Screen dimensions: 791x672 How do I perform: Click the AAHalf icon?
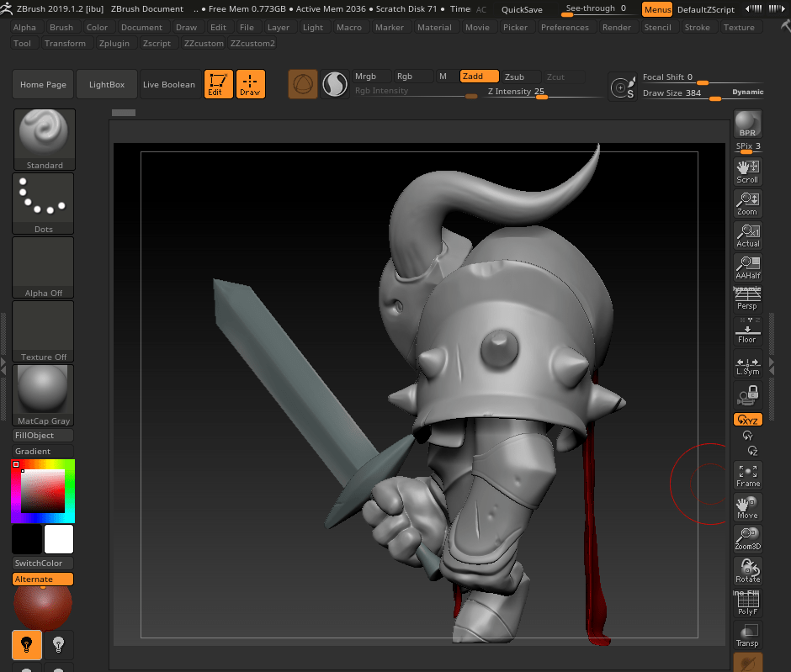(747, 267)
